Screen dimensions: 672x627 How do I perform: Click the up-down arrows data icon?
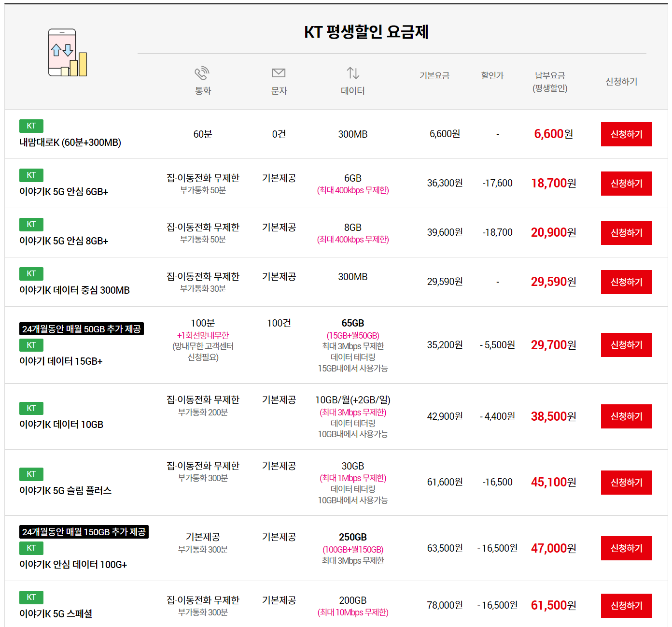tap(353, 73)
